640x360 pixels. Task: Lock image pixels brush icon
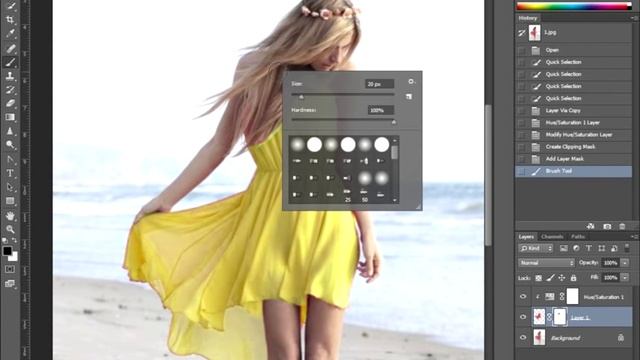click(x=550, y=278)
